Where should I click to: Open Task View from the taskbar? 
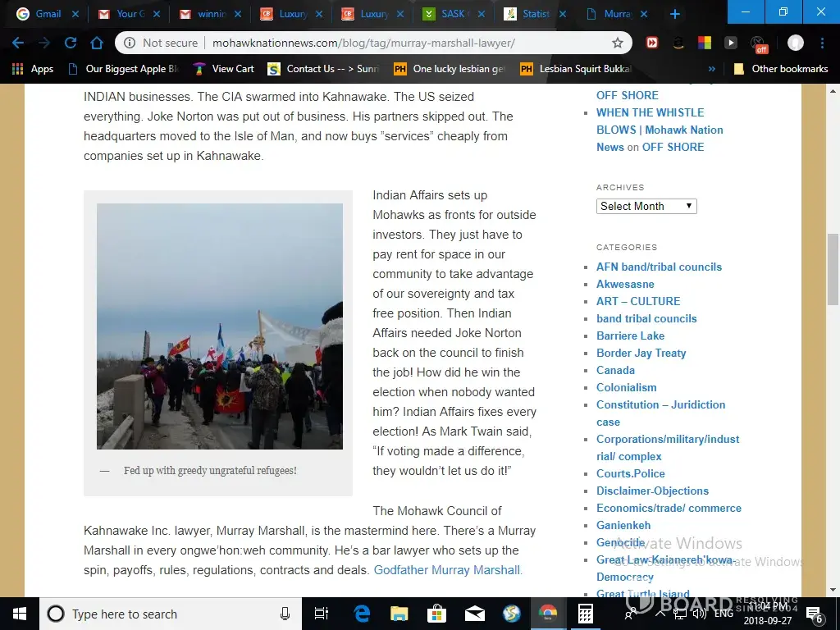pyautogui.click(x=322, y=614)
